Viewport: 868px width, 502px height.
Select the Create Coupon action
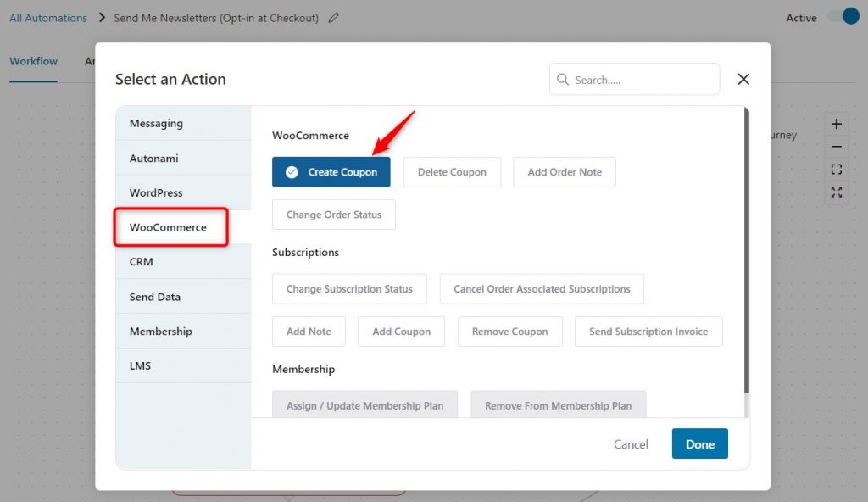point(331,172)
